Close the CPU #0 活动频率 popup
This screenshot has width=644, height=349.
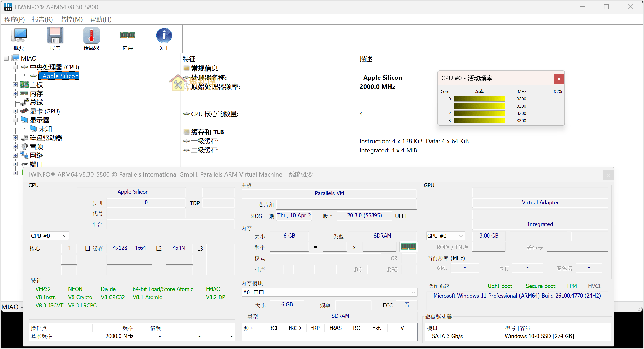point(559,79)
